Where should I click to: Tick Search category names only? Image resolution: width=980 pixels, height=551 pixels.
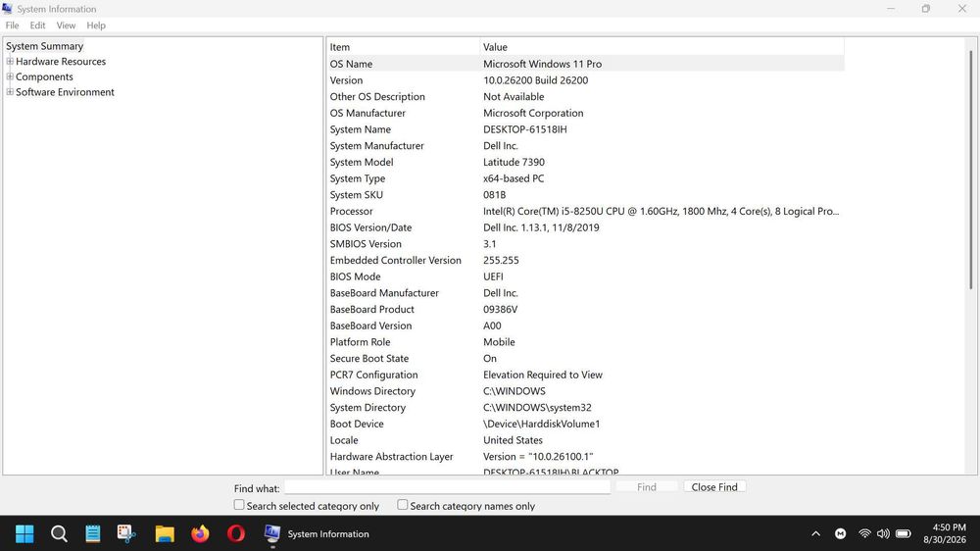pyautogui.click(x=403, y=505)
